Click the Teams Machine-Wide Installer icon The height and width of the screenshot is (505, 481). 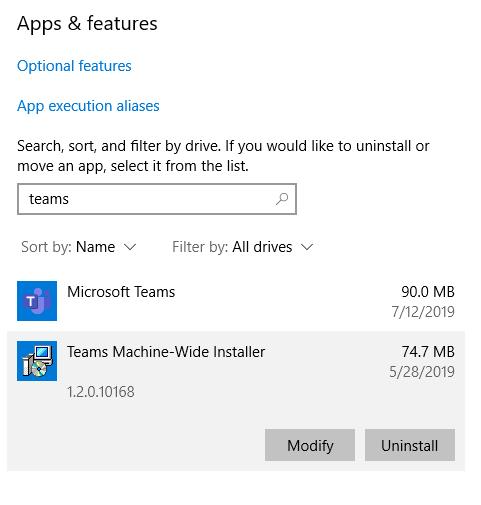(37, 361)
